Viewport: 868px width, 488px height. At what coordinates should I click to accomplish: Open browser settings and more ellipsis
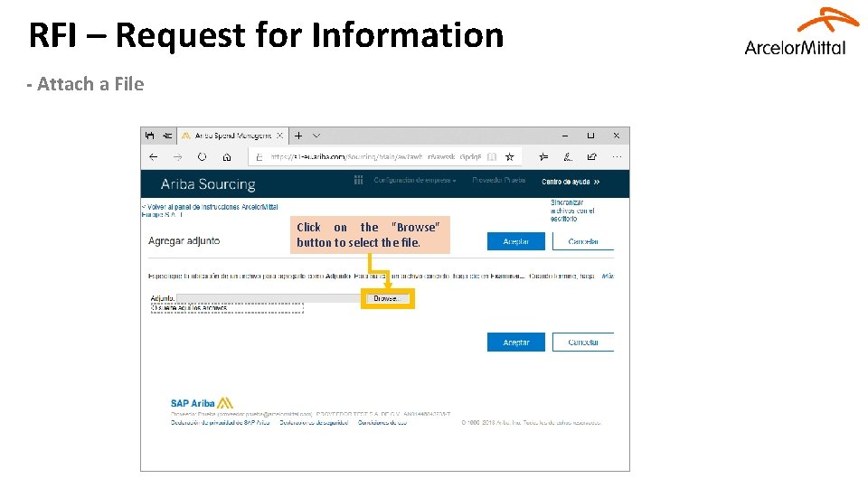pyautogui.click(x=617, y=157)
